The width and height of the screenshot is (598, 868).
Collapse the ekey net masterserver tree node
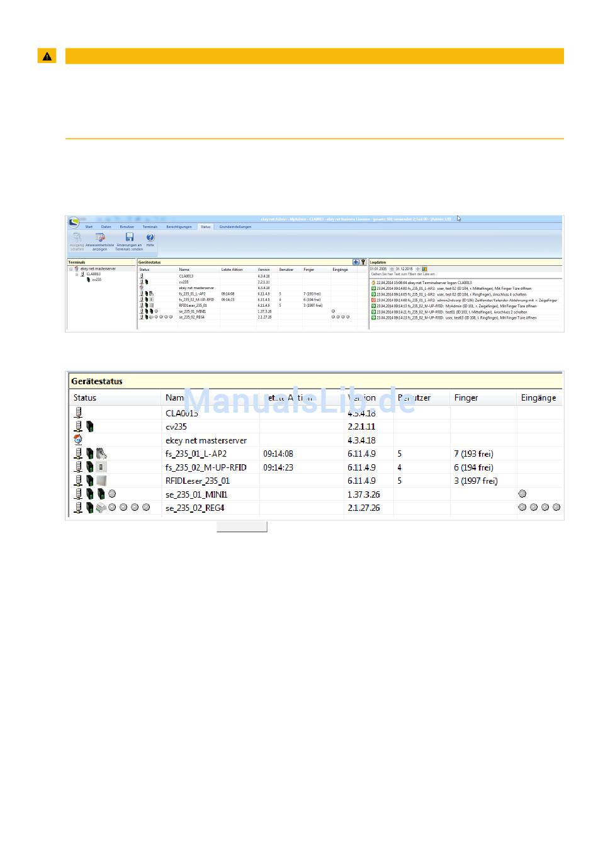[71, 269]
